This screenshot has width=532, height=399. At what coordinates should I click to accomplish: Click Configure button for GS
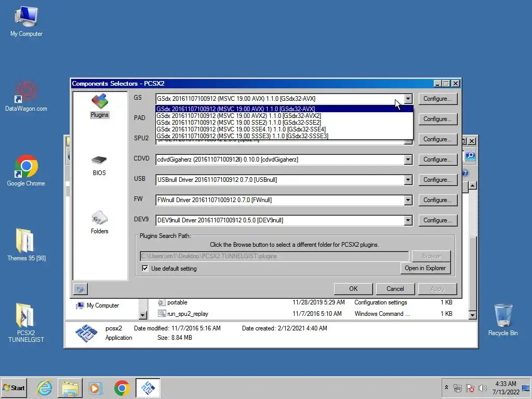click(x=437, y=99)
